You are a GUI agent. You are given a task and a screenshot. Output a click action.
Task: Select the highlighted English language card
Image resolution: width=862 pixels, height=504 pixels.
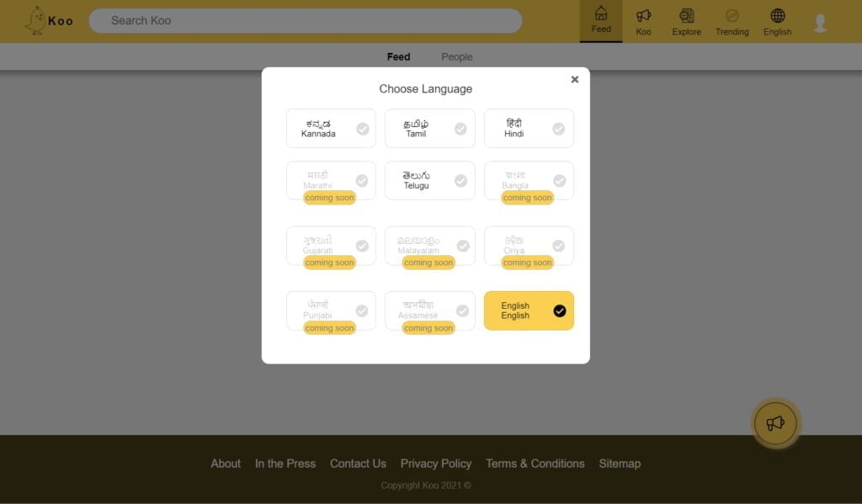coord(529,310)
